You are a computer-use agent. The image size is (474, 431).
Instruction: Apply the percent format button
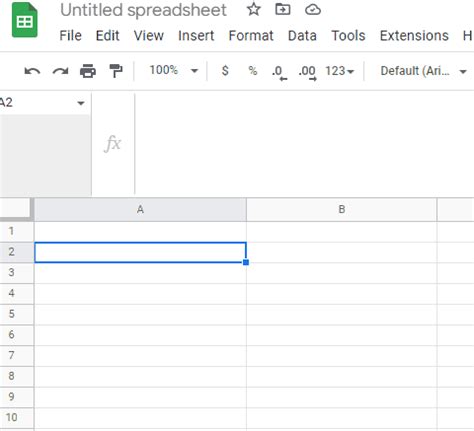[x=253, y=71]
